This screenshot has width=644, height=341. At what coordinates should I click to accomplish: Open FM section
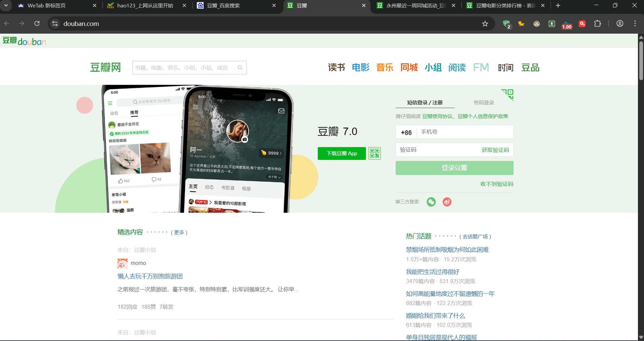pyautogui.click(x=481, y=67)
